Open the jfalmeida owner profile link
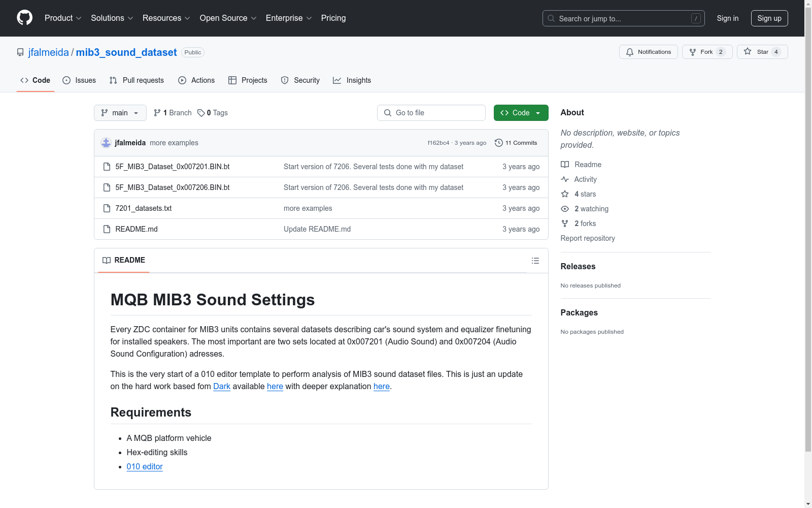This screenshot has height=508, width=812. click(x=49, y=52)
